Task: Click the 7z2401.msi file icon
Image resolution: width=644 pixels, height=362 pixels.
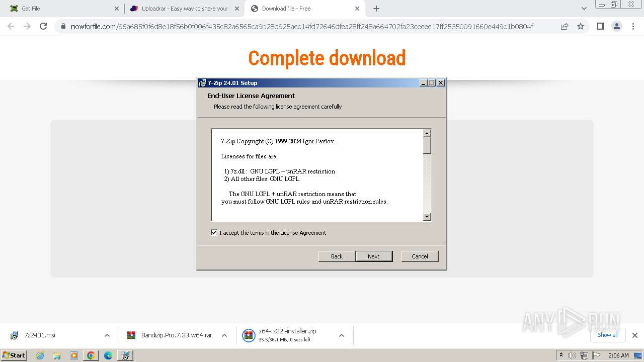Action: pyautogui.click(x=14, y=335)
